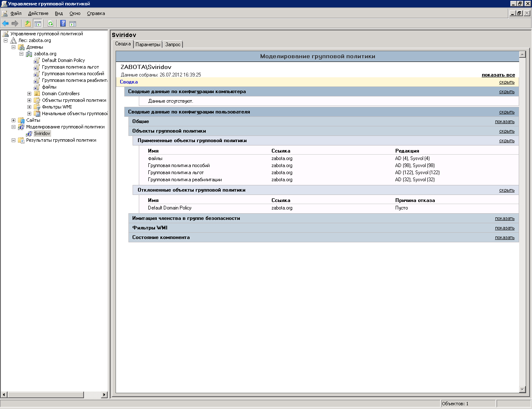The width and height of the screenshot is (532, 409).
Task: Expand the Сайты tree node
Action: (13, 120)
